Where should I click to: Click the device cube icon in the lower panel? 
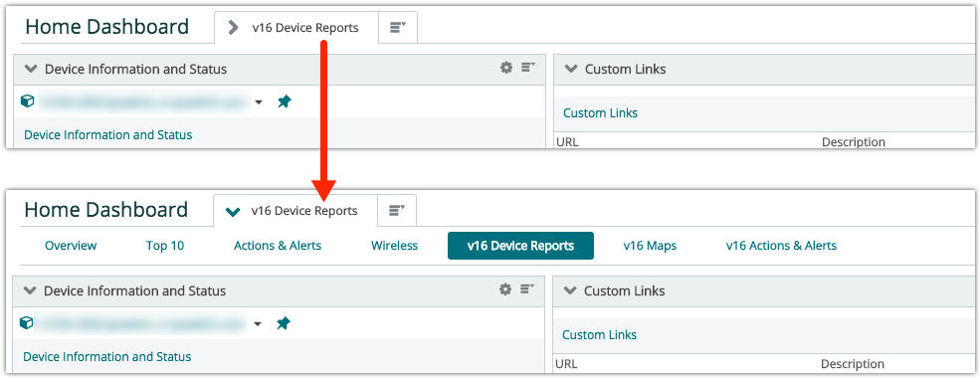pyautogui.click(x=26, y=323)
